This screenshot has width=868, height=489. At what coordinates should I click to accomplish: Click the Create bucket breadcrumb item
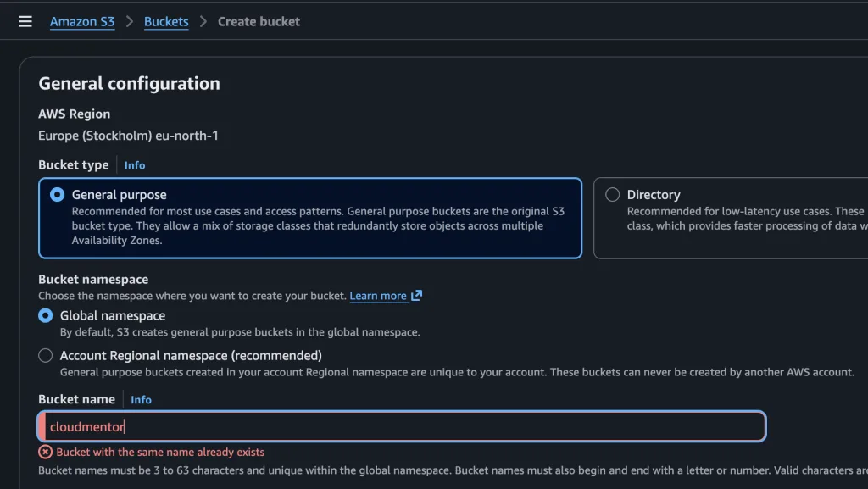coord(259,21)
